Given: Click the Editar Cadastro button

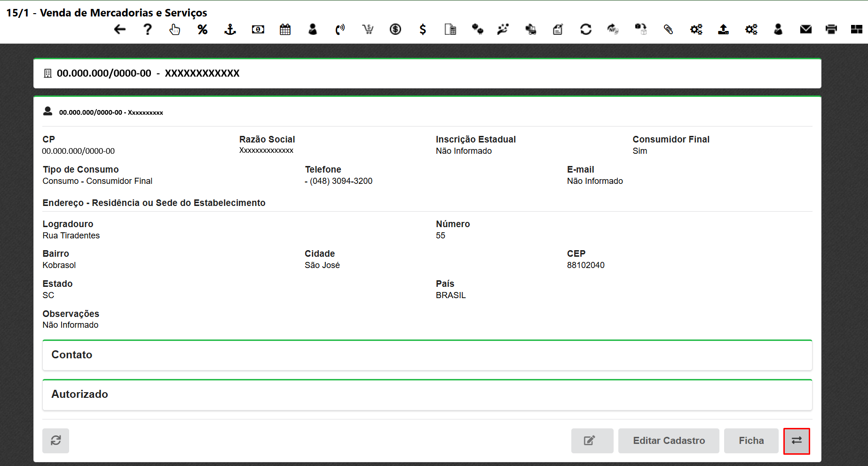Looking at the screenshot, I should pos(668,441).
